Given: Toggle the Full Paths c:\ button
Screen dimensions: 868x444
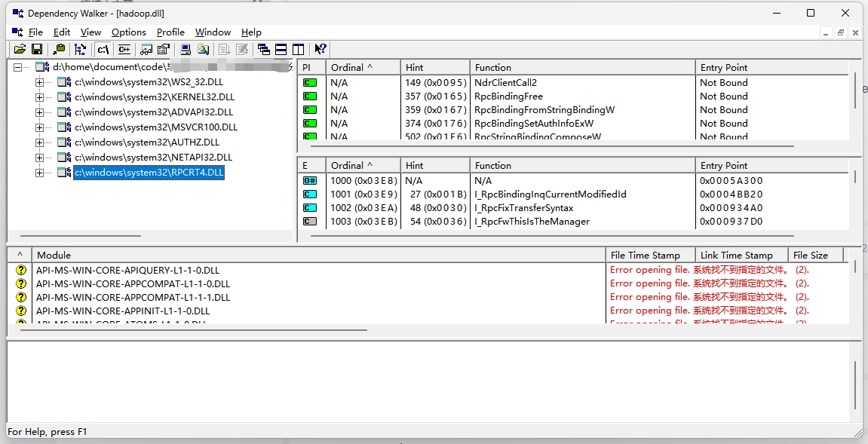Looking at the screenshot, I should coord(103,49).
